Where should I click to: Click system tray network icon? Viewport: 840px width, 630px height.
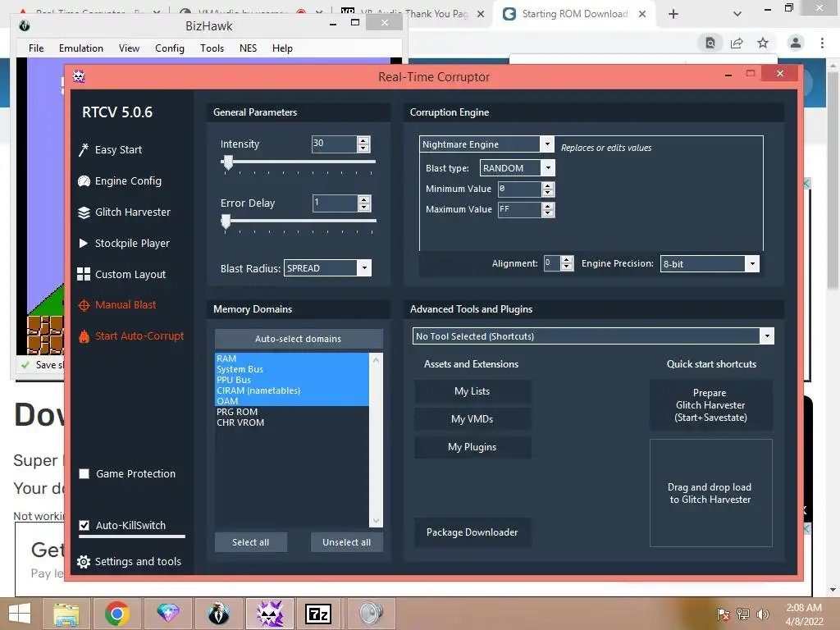[x=743, y=614]
